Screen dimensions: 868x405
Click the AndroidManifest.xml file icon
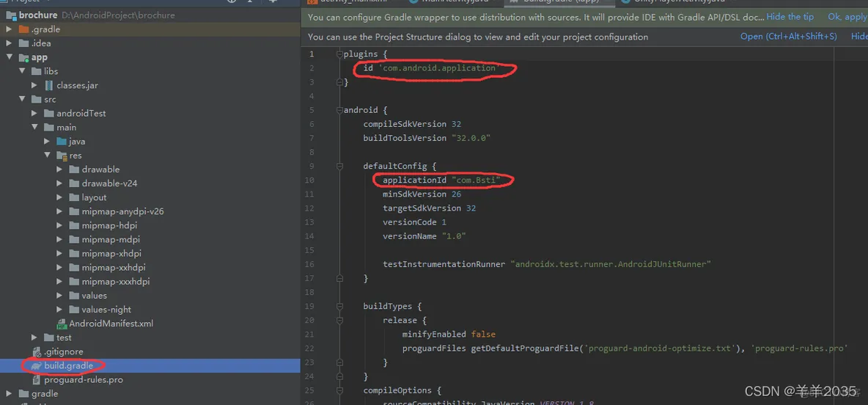[62, 324]
